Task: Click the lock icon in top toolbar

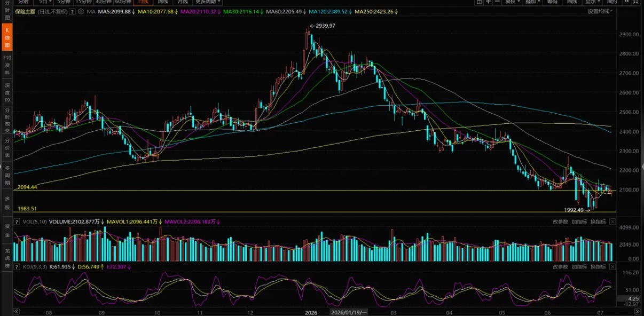Action: [479, 2]
